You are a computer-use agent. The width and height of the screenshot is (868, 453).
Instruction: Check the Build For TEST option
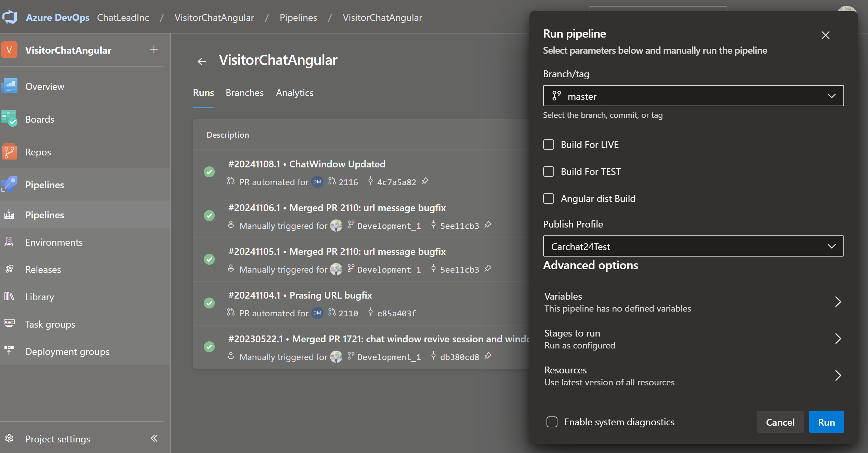pyautogui.click(x=549, y=171)
